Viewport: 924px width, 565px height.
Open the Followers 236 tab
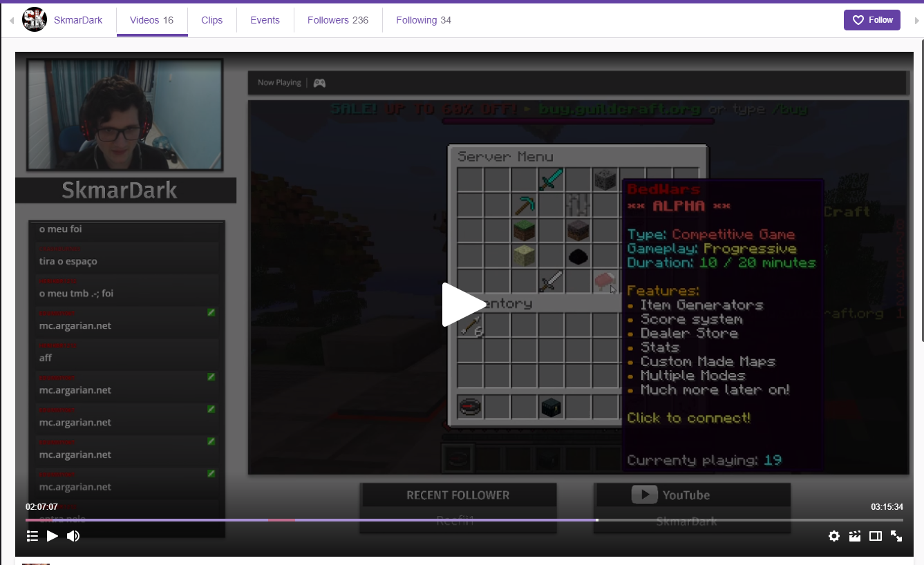pyautogui.click(x=338, y=20)
